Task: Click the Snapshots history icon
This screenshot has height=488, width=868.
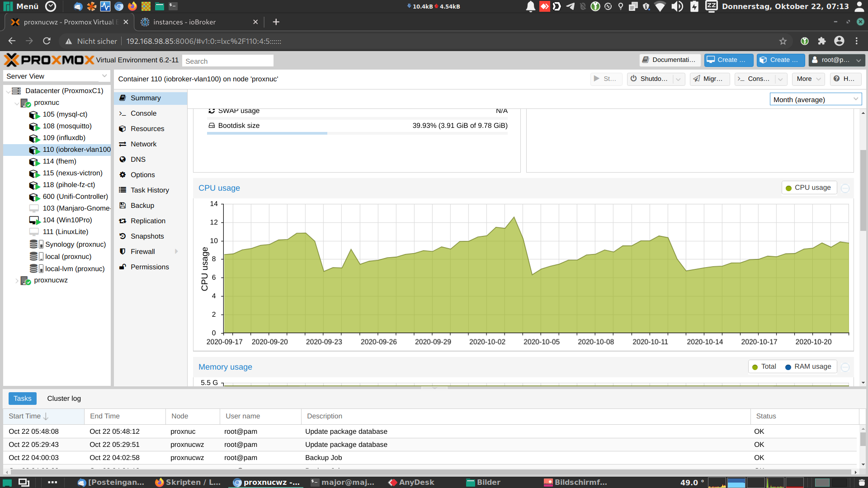Action: (123, 236)
